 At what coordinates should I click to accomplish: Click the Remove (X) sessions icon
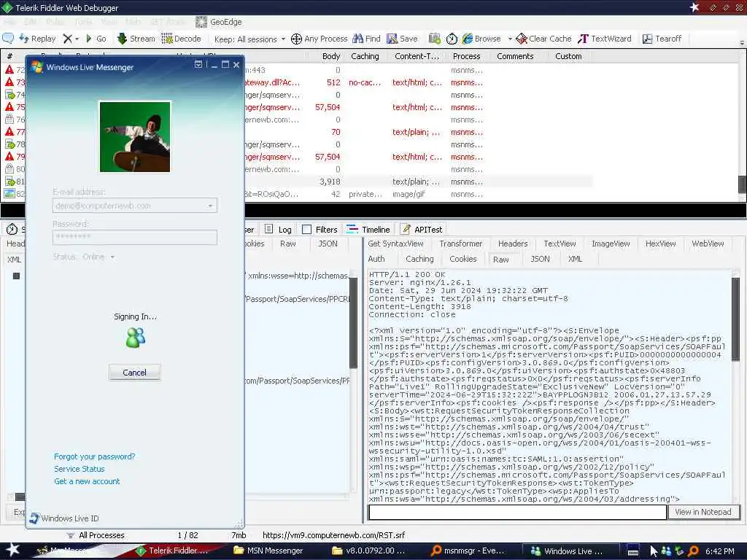[68, 39]
